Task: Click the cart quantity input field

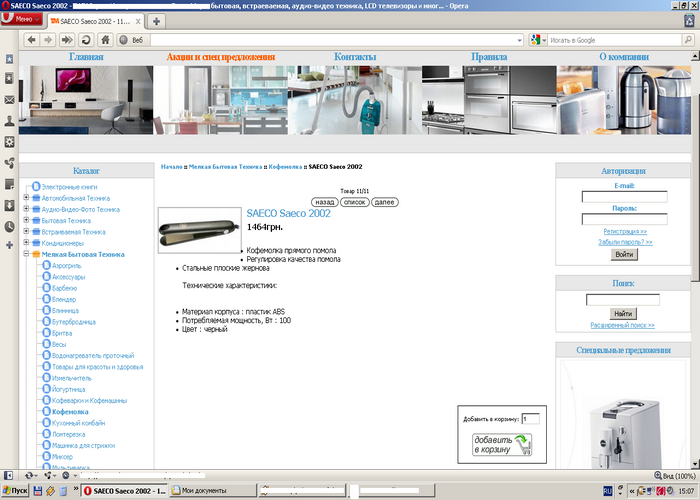Action: [530, 419]
